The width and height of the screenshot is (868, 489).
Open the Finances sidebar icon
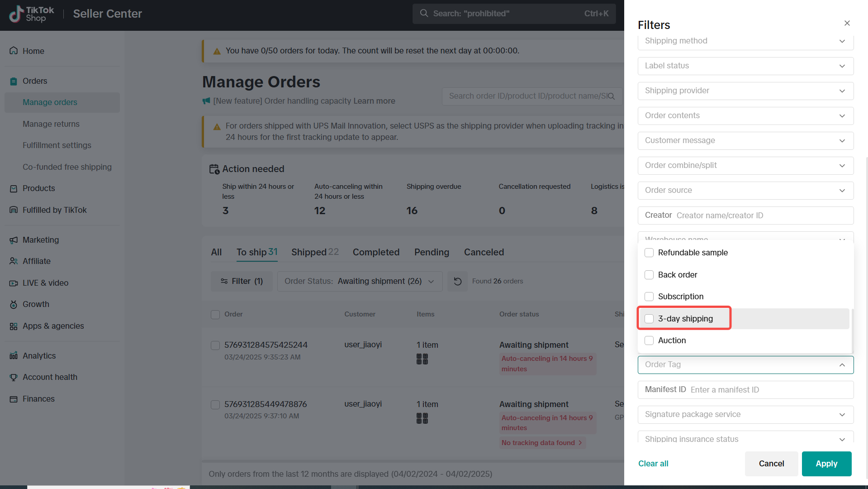pyautogui.click(x=14, y=399)
